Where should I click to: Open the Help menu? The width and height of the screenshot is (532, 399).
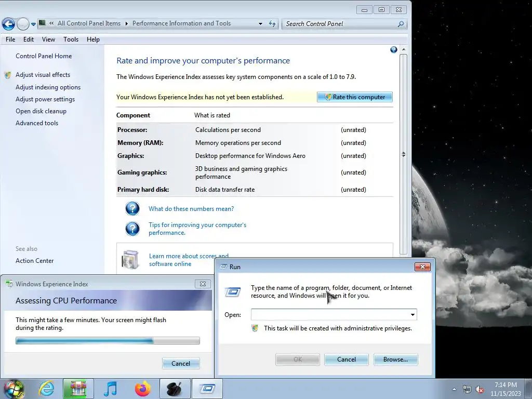click(93, 39)
